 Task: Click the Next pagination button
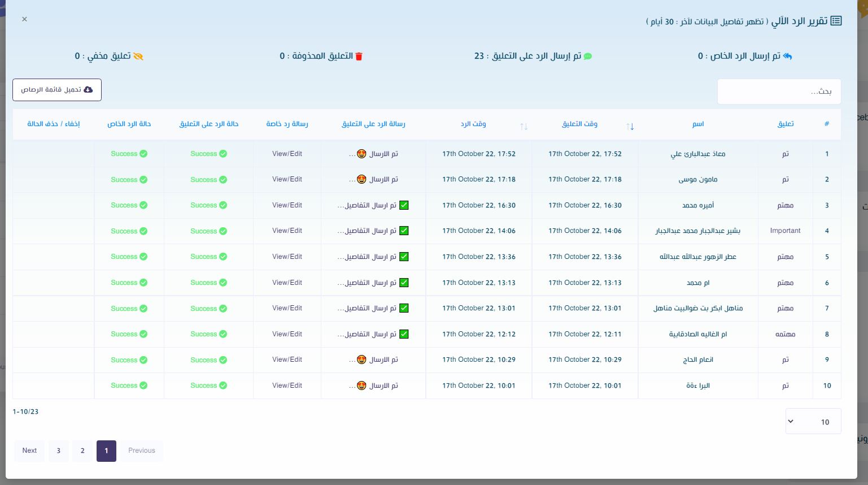click(29, 451)
